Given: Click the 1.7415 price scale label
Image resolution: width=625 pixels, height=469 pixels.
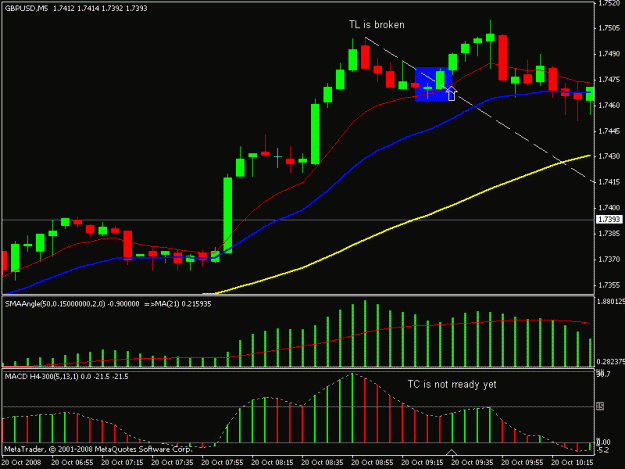Looking at the screenshot, I should coord(609,182).
